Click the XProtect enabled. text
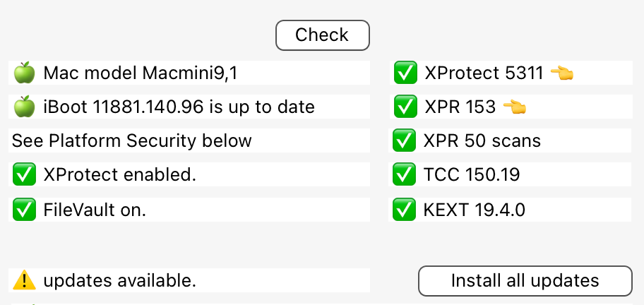The width and height of the screenshot is (644, 305). [119, 175]
